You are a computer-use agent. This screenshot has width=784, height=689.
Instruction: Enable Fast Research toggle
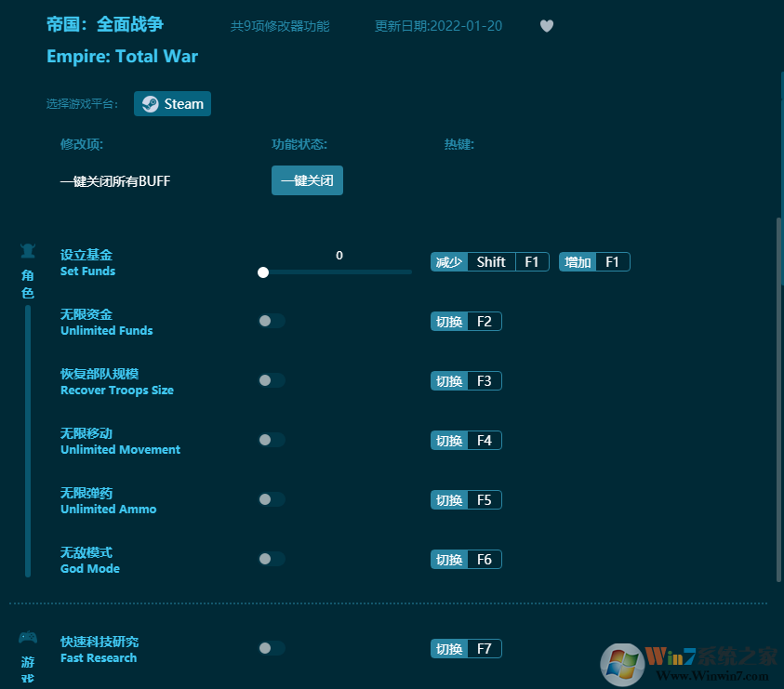click(271, 648)
